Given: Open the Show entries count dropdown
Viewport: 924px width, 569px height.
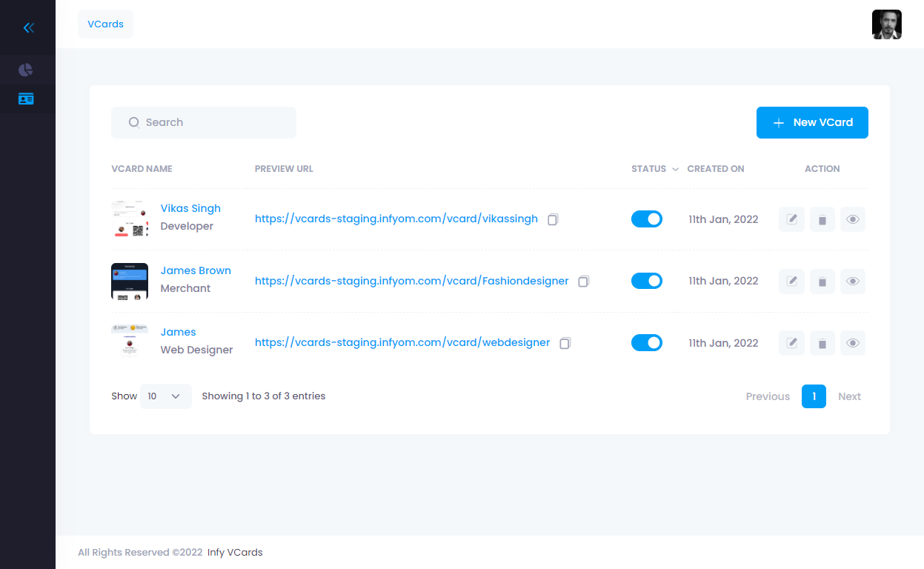Looking at the screenshot, I should point(165,396).
